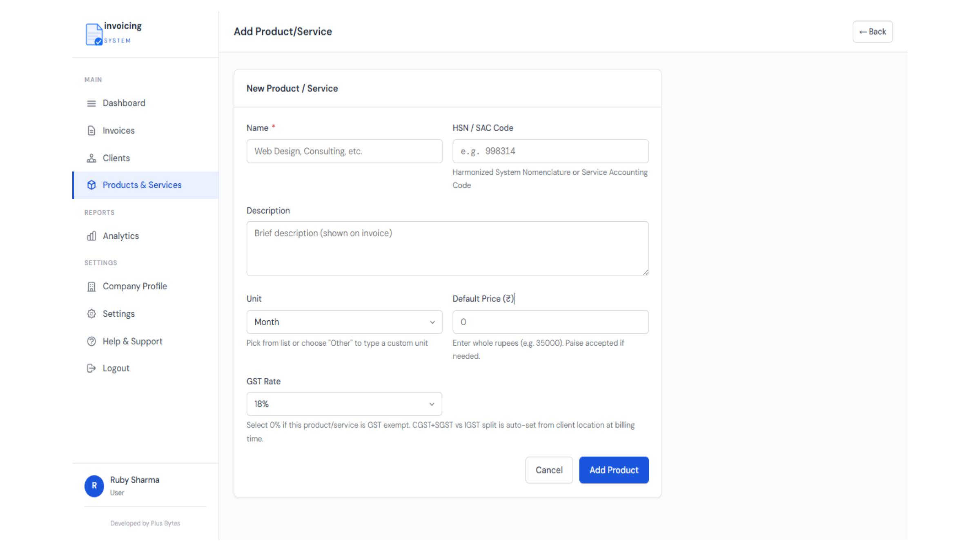Screen dimensions: 980x551
Task: Click the GST Rate label
Action: tap(263, 381)
